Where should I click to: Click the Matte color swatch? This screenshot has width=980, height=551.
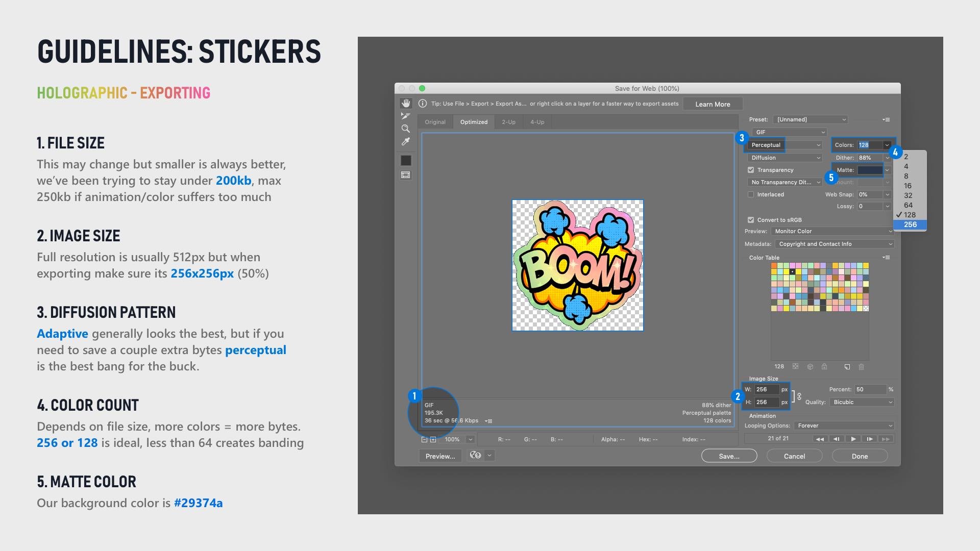tap(870, 170)
